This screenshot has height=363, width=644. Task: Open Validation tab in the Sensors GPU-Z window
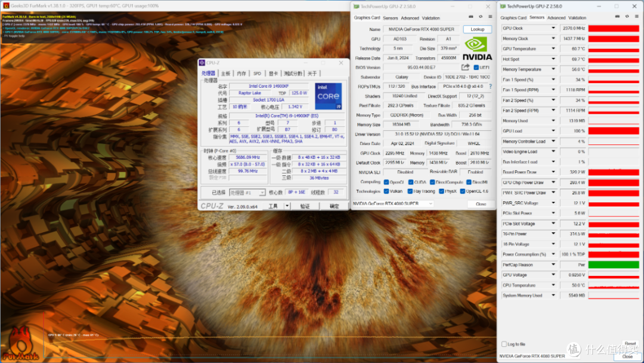coord(577,18)
